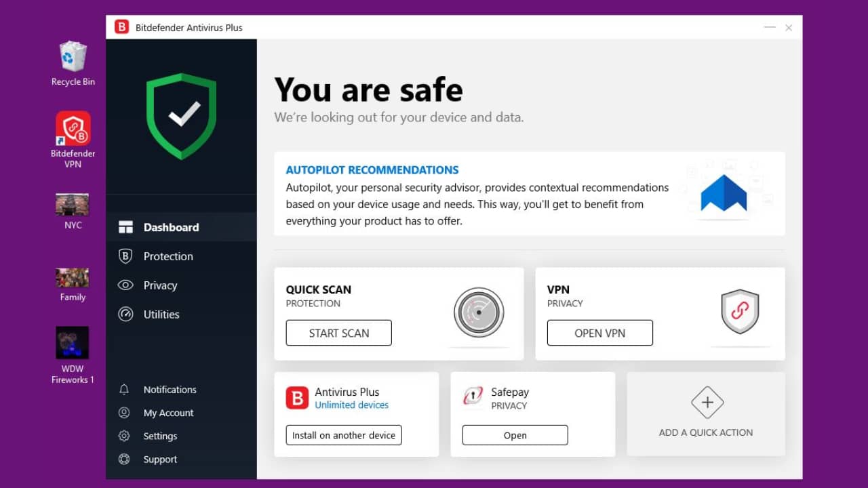
Task: Close the Bitdefender window
Action: [789, 27]
